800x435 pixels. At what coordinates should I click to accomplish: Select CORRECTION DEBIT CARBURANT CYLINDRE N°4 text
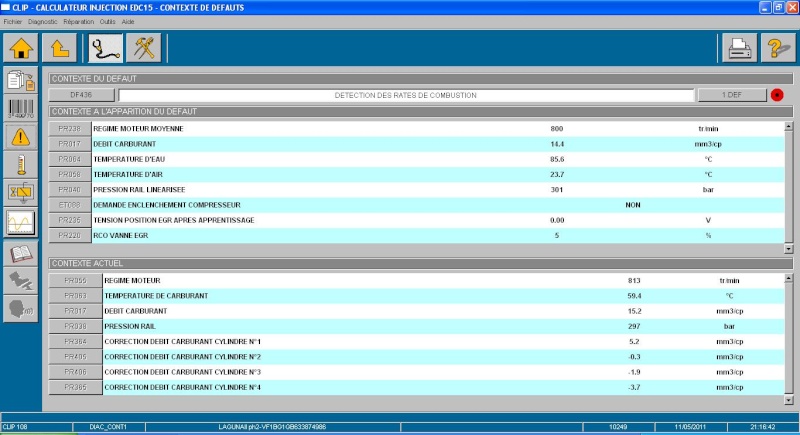point(183,388)
